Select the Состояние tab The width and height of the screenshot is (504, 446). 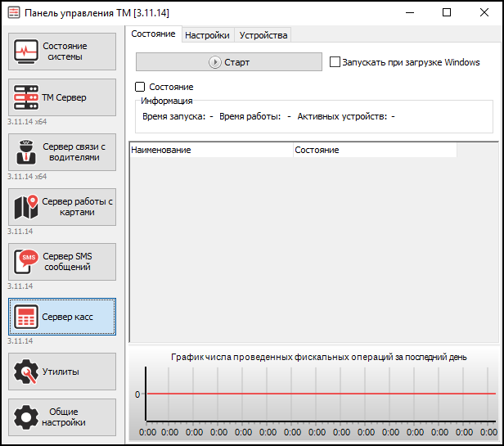[153, 34]
